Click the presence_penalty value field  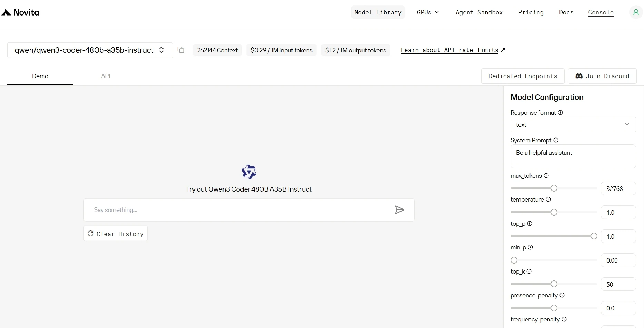[x=618, y=308]
